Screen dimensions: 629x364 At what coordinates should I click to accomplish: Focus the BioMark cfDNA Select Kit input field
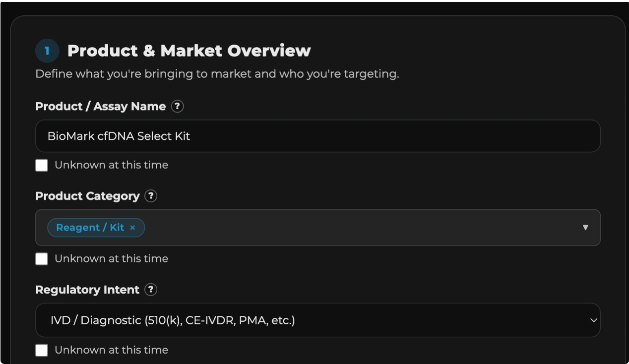click(317, 136)
